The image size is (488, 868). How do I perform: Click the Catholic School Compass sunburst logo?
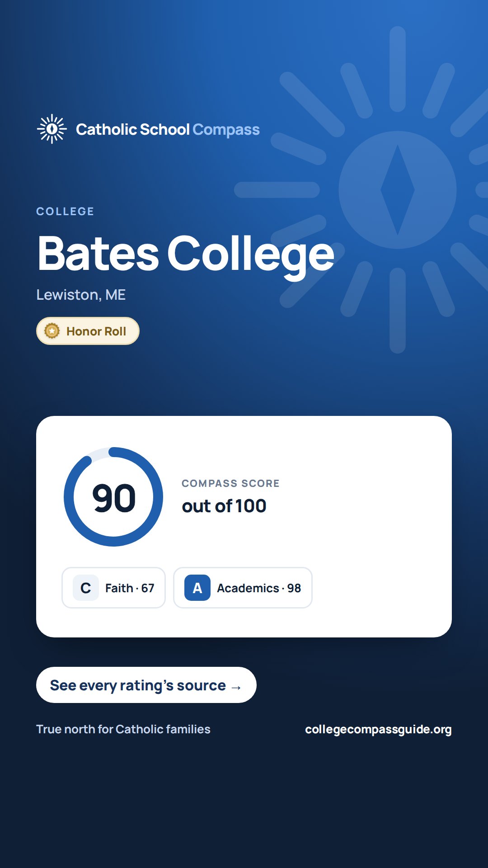tap(52, 129)
